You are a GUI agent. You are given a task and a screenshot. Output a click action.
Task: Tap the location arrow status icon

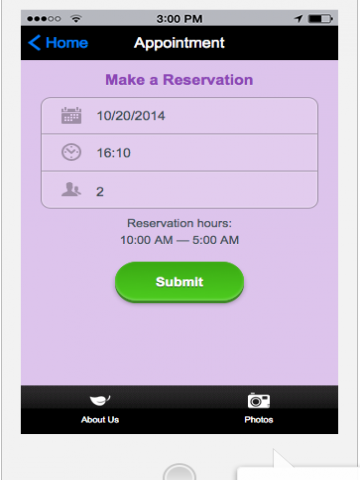(x=298, y=19)
